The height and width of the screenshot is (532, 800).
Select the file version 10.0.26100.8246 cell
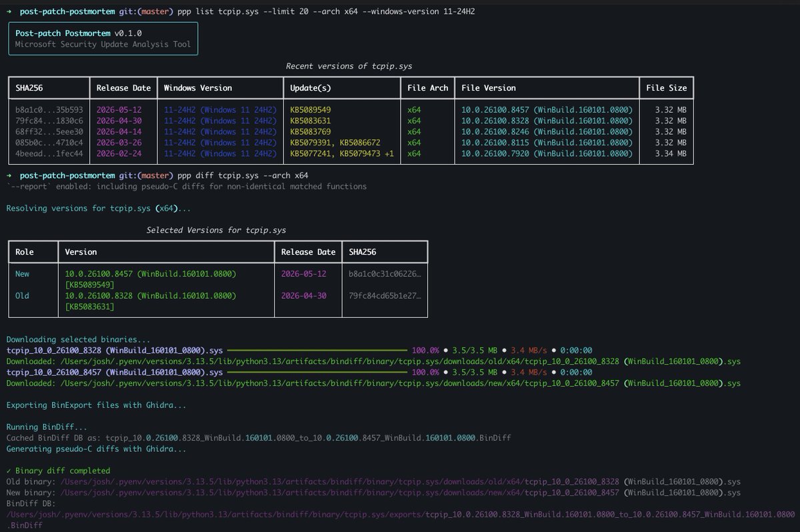coord(547,131)
